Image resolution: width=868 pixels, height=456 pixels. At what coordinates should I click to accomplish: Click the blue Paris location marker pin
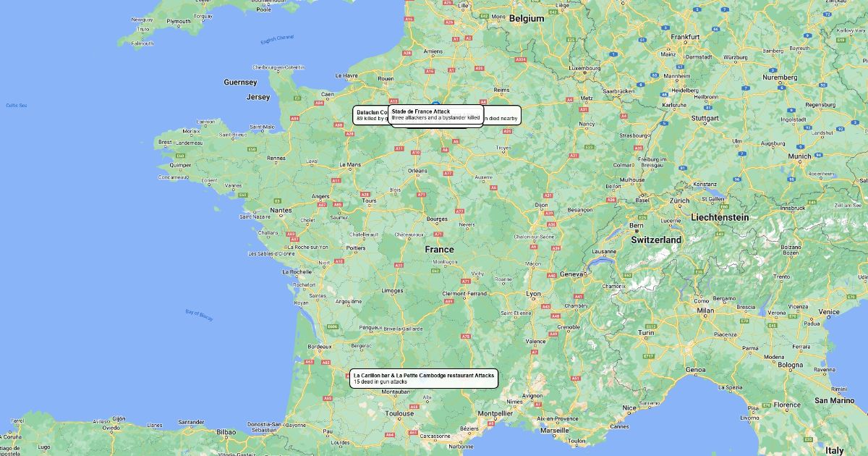tap(437, 103)
